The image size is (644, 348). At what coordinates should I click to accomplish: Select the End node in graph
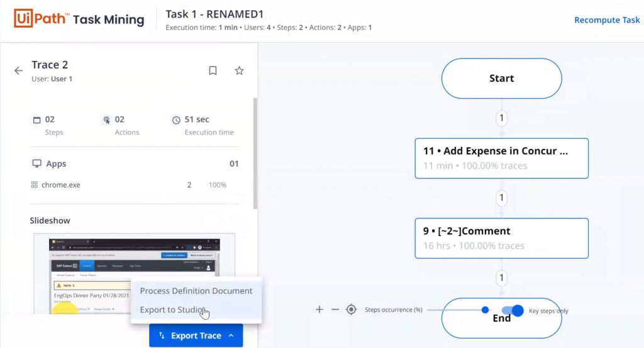point(501,318)
